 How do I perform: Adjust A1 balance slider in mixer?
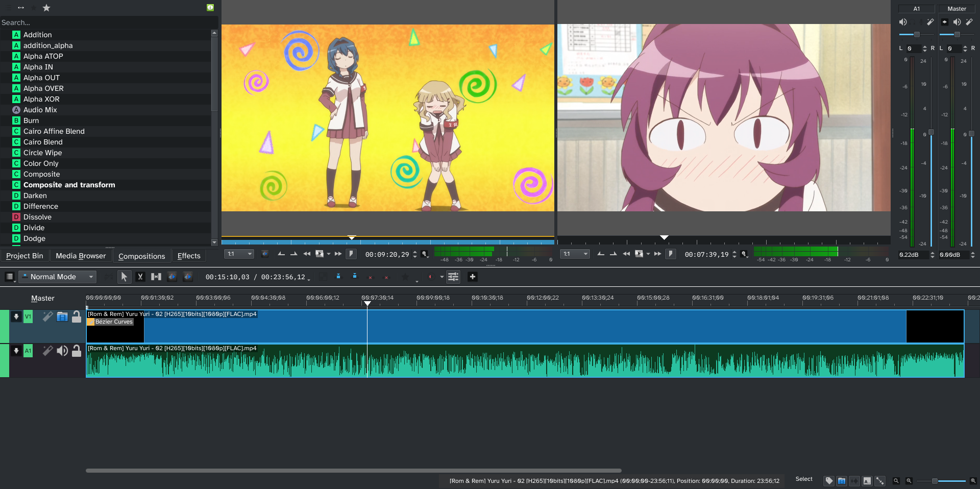coord(916,34)
